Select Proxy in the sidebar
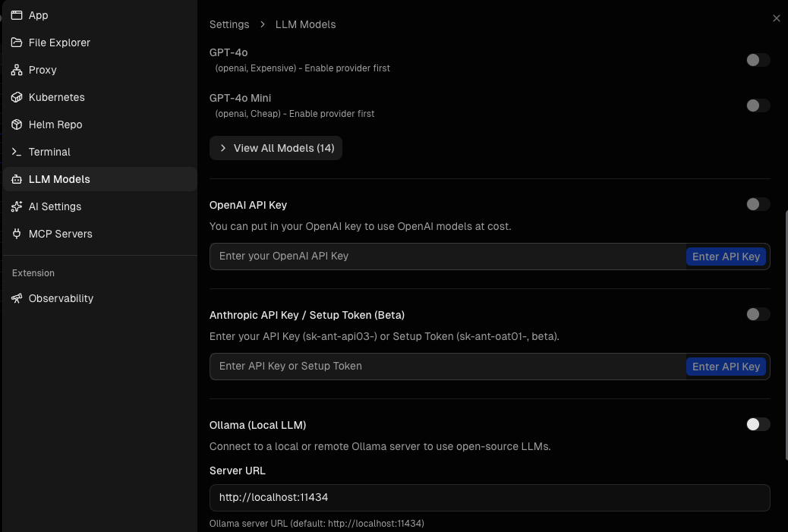Image resolution: width=788 pixels, height=532 pixels. pos(100,70)
